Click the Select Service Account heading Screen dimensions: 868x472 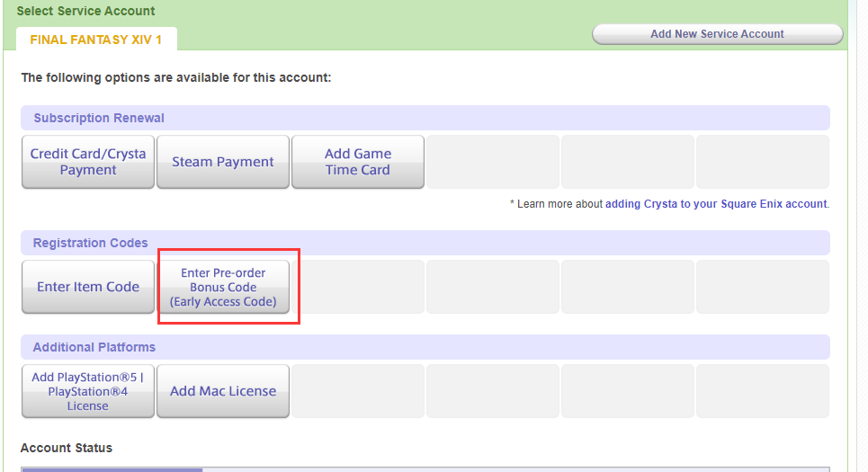click(85, 11)
